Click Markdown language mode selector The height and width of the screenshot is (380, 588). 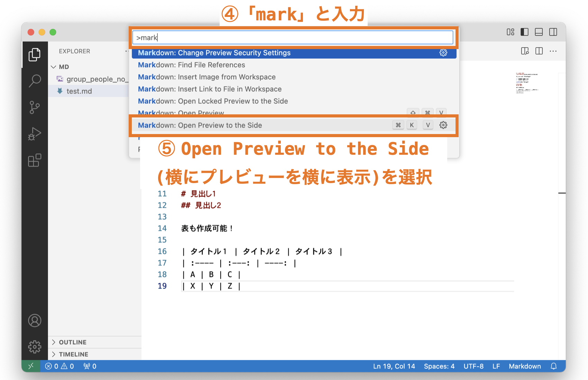click(x=525, y=366)
